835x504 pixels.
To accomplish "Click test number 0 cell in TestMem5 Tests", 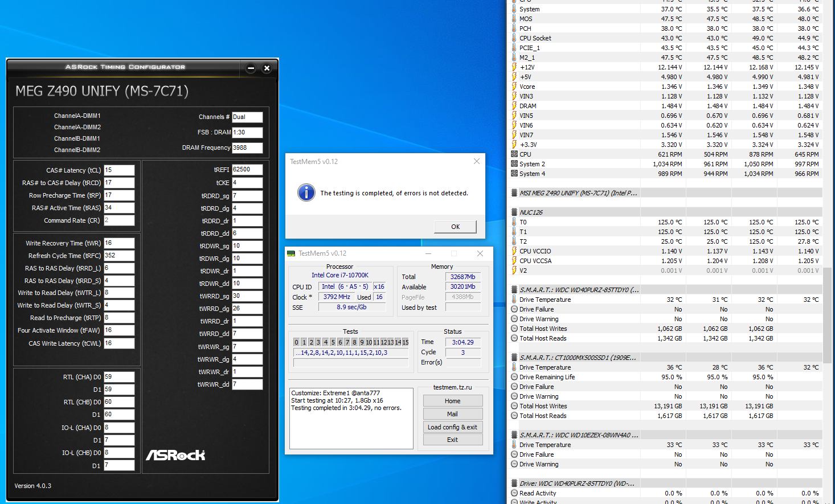I will pyautogui.click(x=296, y=342).
